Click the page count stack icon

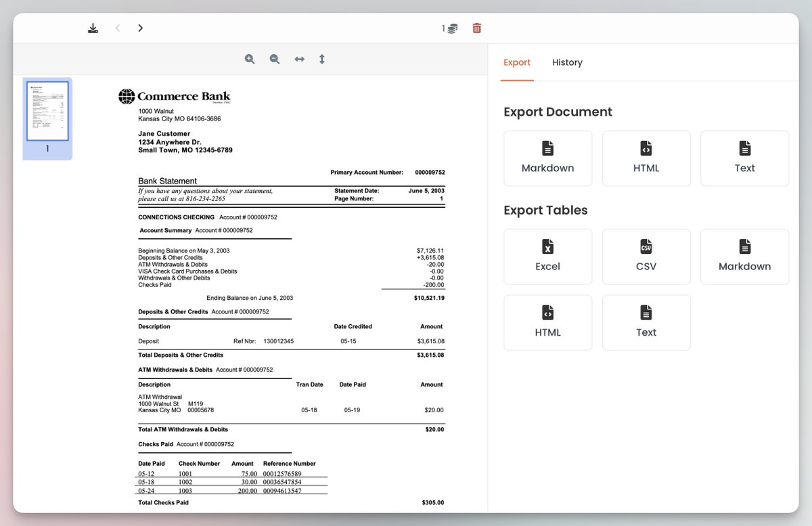coord(449,28)
